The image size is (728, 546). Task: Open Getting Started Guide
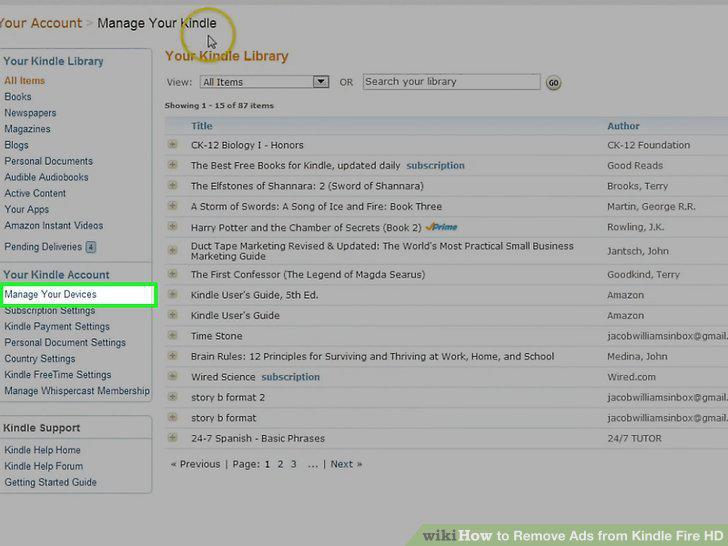click(x=51, y=482)
